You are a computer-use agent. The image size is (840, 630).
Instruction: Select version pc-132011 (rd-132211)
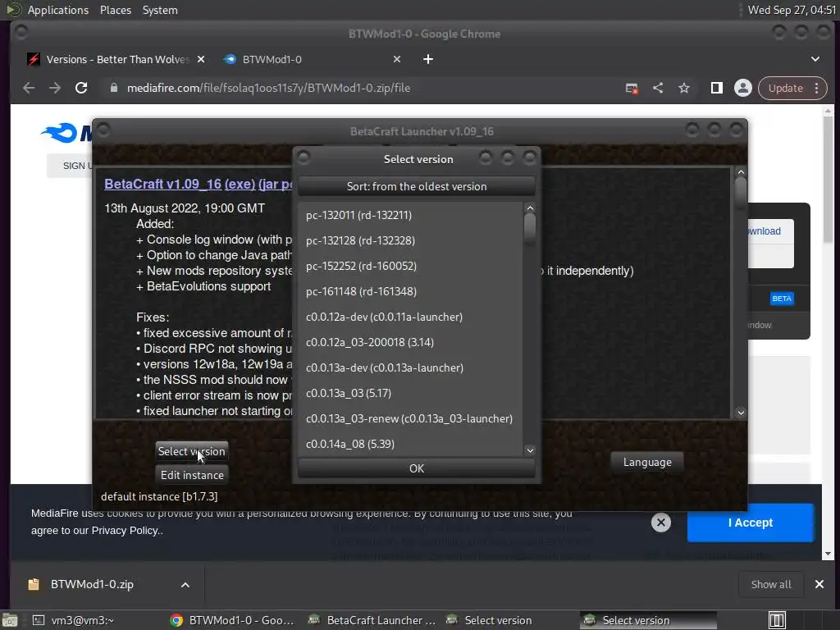point(410,216)
